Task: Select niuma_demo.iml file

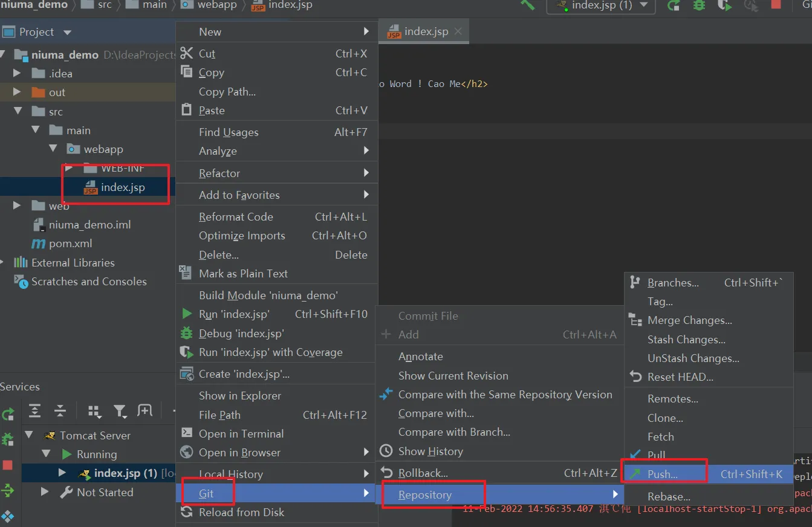Action: 89,224
